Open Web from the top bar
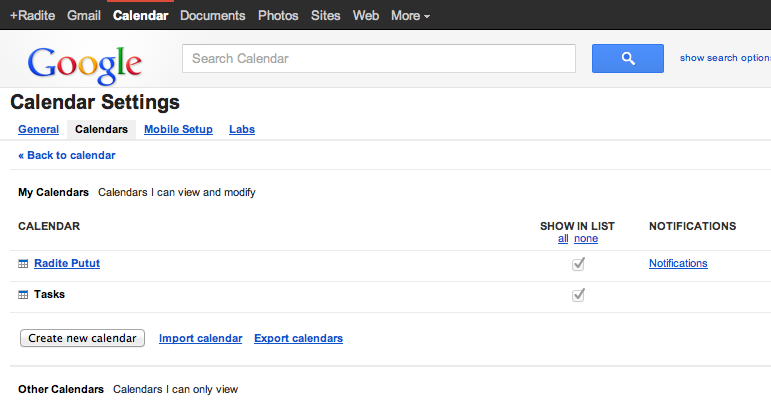The width and height of the screenshot is (771, 406). tap(366, 16)
